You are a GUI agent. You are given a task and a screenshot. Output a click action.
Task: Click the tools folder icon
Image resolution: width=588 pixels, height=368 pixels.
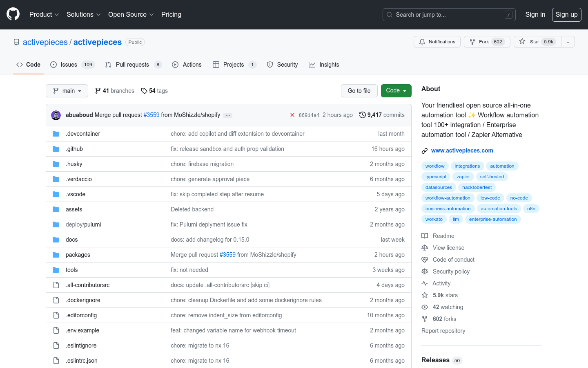[x=56, y=270]
